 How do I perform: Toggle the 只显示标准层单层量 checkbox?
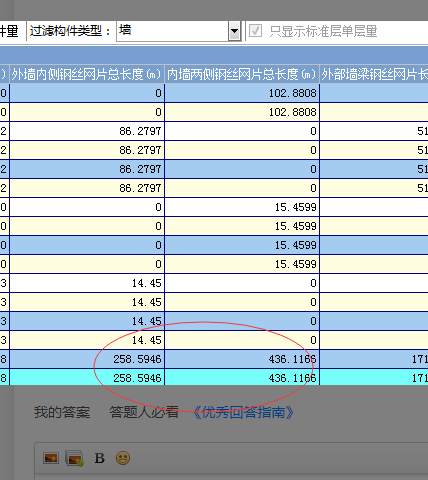pyautogui.click(x=255, y=31)
